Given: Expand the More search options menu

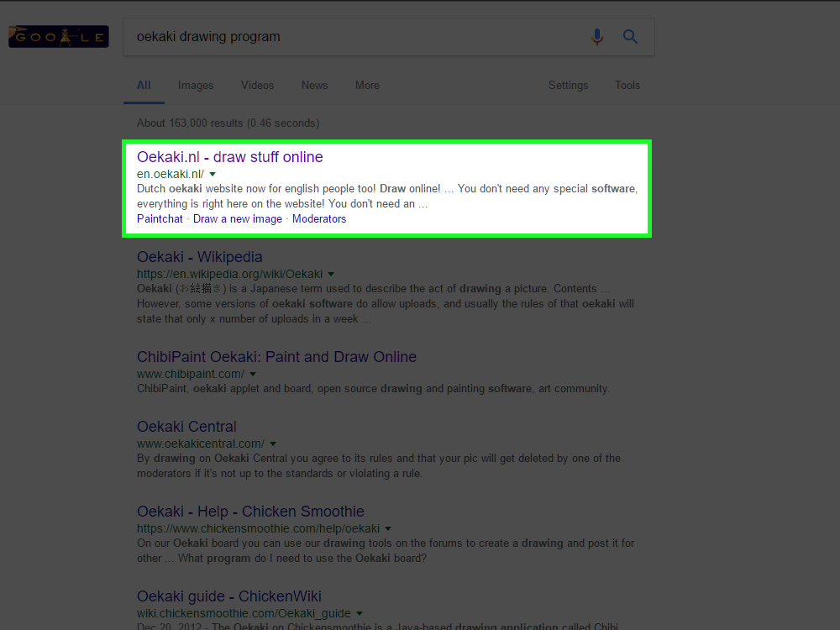Looking at the screenshot, I should (x=367, y=86).
